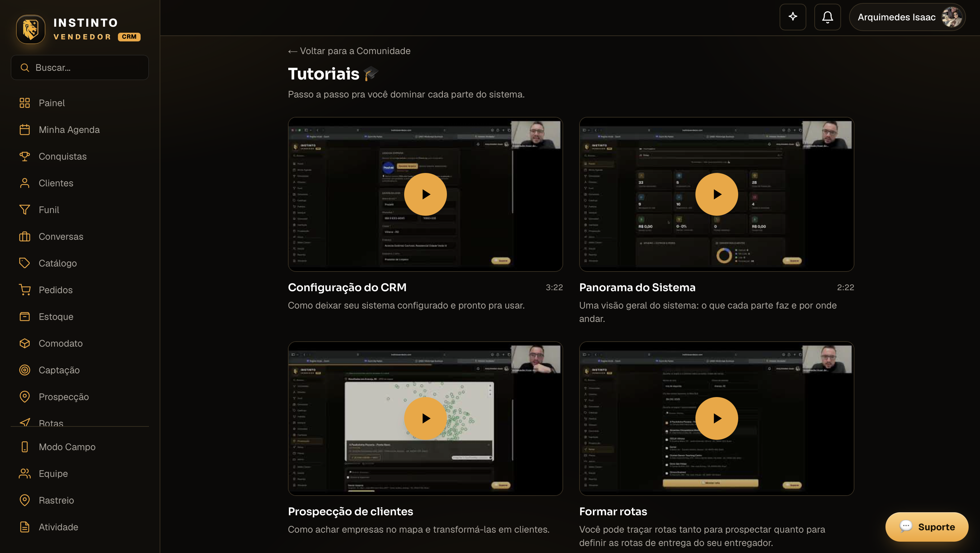Navigate to Clientes
Screen dimensions: 980x553
coord(80,183)
